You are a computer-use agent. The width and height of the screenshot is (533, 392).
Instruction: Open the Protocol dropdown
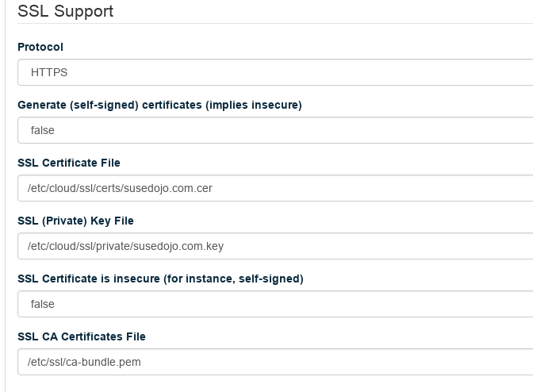point(274,72)
